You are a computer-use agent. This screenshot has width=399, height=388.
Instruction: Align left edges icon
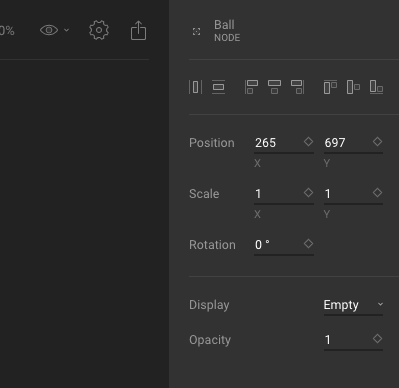click(x=251, y=87)
